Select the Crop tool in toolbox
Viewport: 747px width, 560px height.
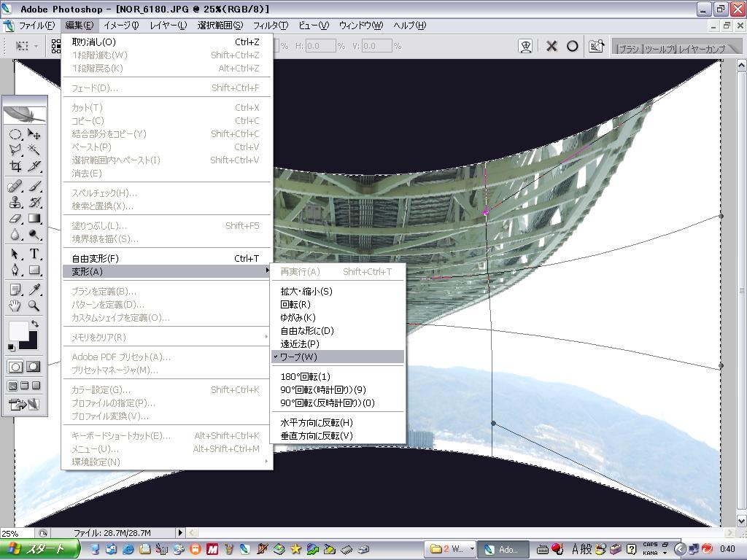pos(15,166)
